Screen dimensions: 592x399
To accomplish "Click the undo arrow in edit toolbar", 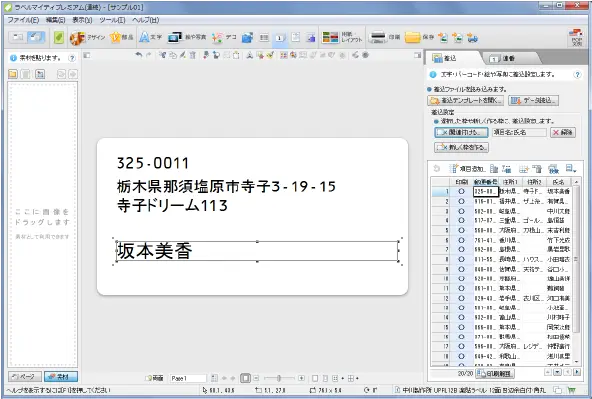I will pos(139,55).
